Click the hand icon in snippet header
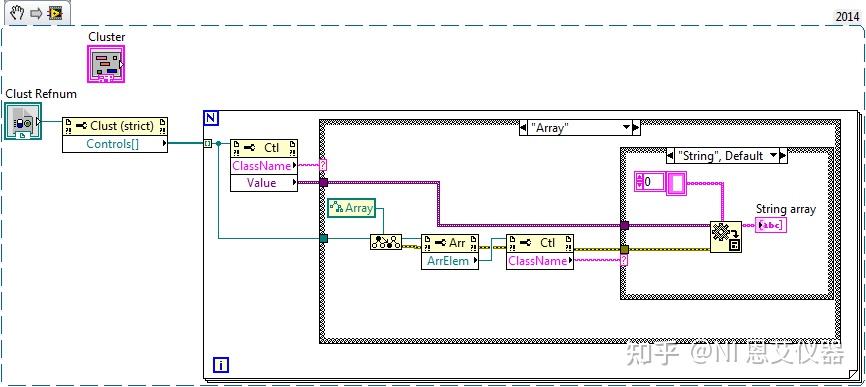The image size is (866, 387). [17, 13]
